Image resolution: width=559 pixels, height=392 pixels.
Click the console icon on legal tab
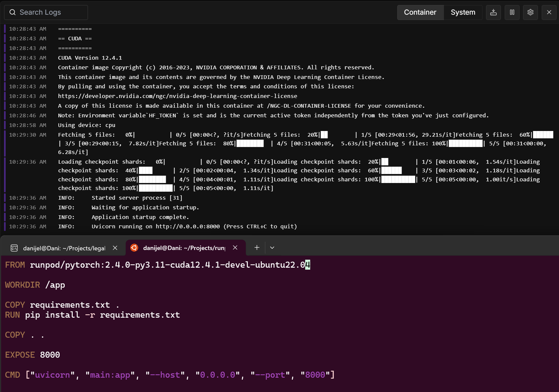pos(14,248)
